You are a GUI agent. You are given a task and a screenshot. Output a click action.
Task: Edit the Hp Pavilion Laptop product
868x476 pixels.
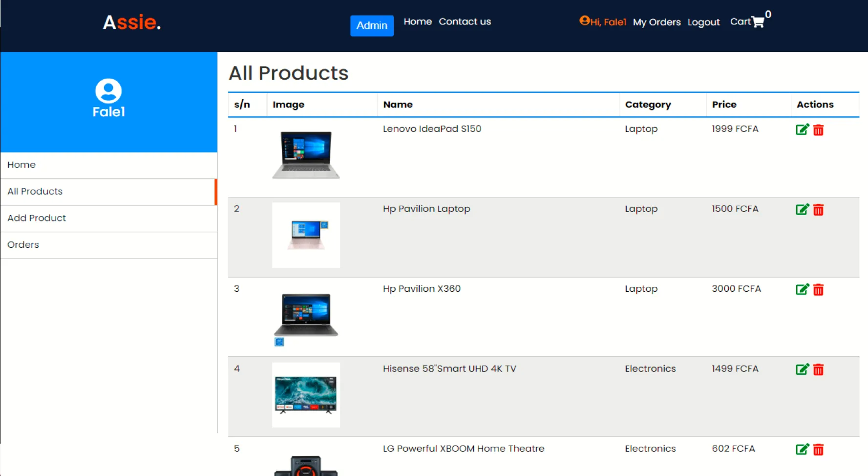803,210
